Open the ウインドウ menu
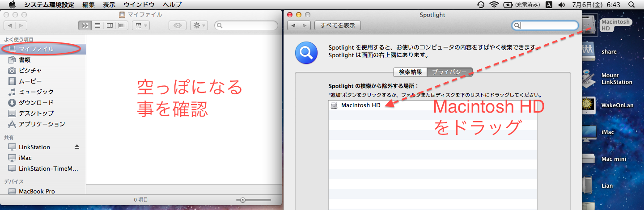 pos(139,4)
